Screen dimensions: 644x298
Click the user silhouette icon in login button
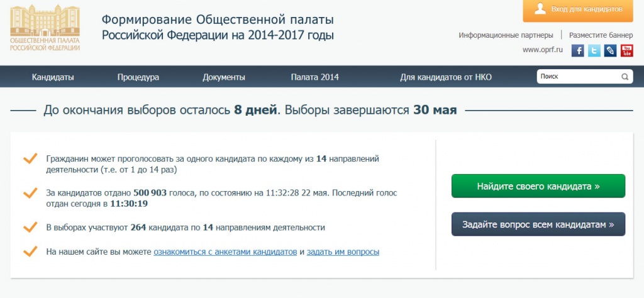click(540, 9)
